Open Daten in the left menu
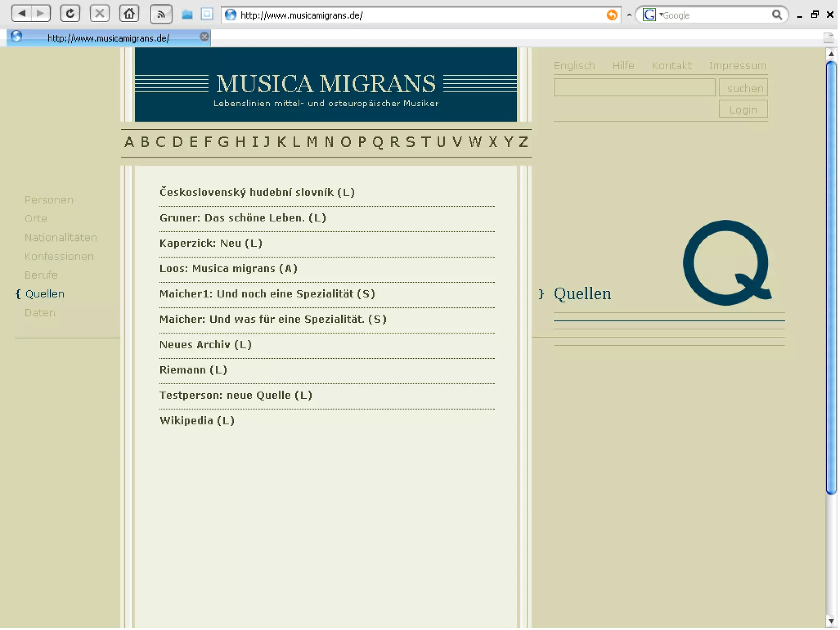The height and width of the screenshot is (630, 840). pos(40,313)
